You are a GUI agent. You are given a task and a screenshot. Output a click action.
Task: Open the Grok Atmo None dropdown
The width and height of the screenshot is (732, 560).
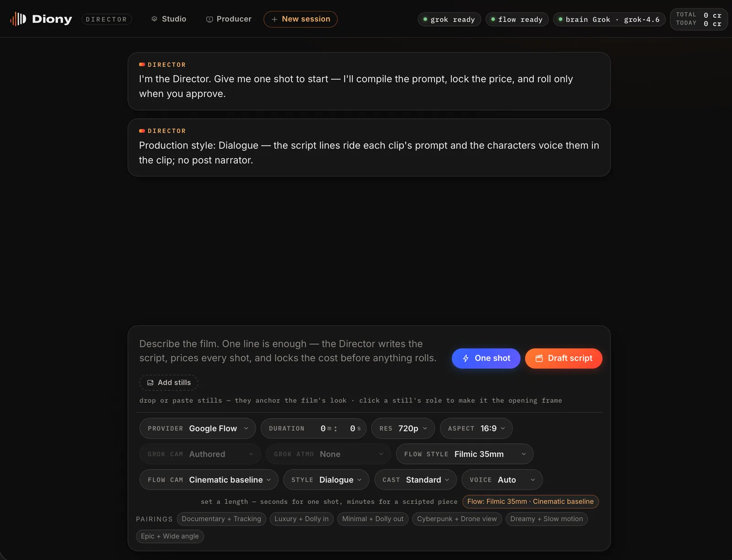pos(328,454)
